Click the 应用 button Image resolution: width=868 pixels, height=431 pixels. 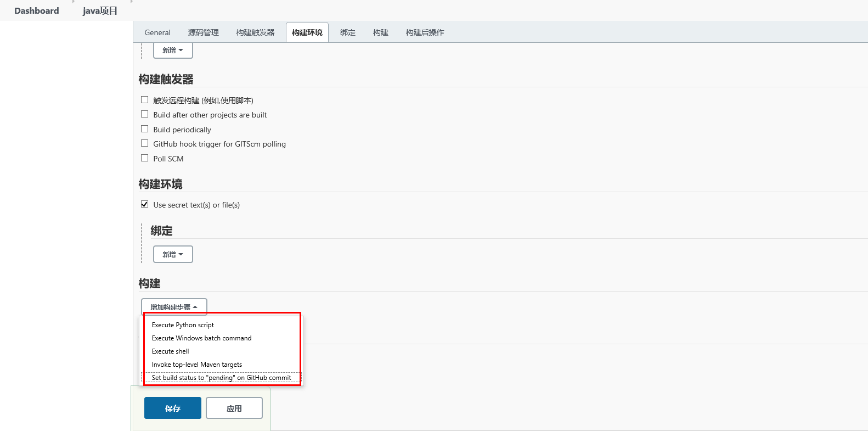[x=234, y=408]
